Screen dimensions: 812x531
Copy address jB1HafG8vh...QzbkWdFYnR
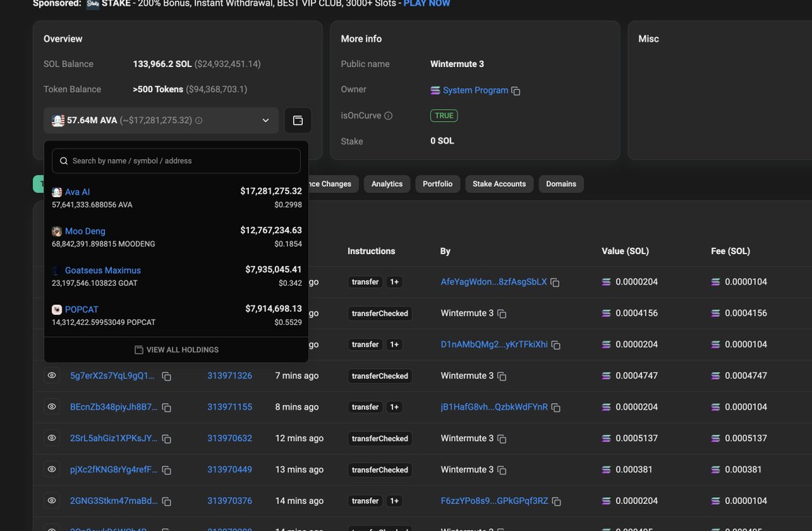pyautogui.click(x=556, y=408)
